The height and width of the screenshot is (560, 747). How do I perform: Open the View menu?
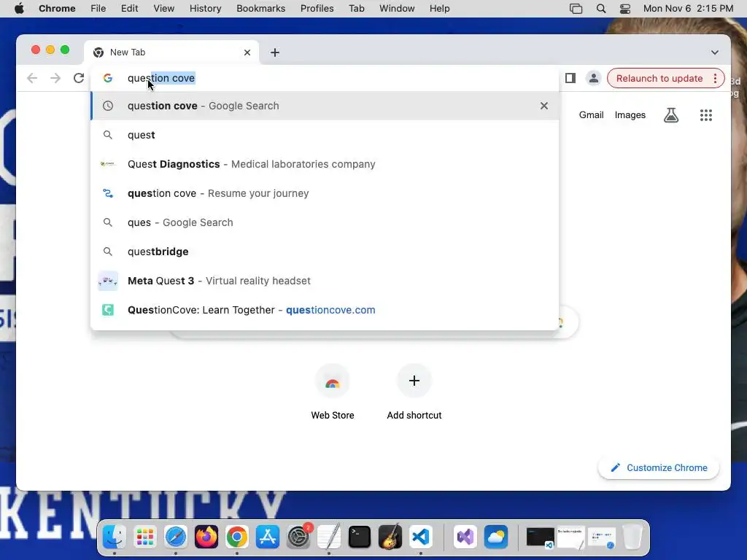point(163,9)
